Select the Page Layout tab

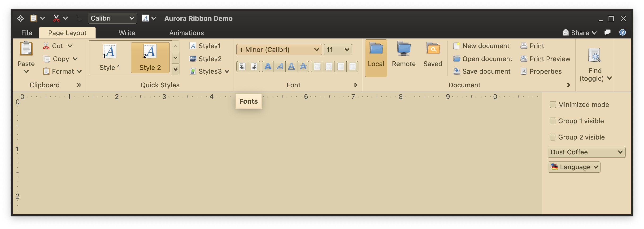(67, 33)
